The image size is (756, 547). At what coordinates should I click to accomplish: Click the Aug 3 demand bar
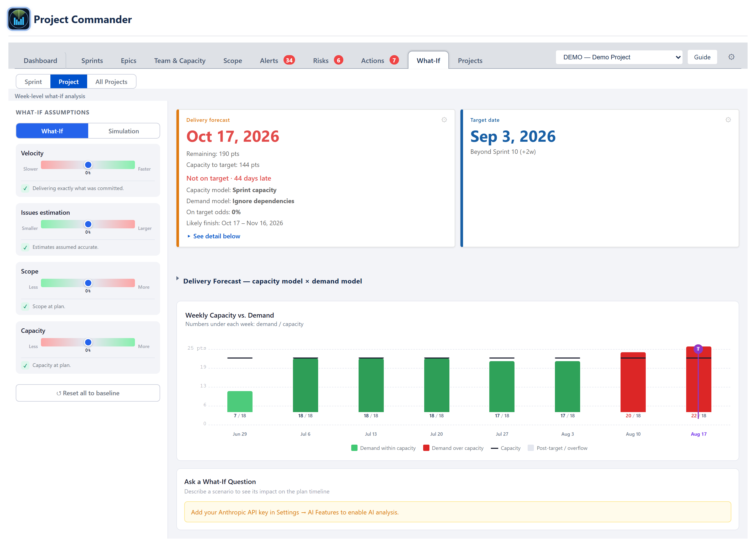(x=567, y=387)
